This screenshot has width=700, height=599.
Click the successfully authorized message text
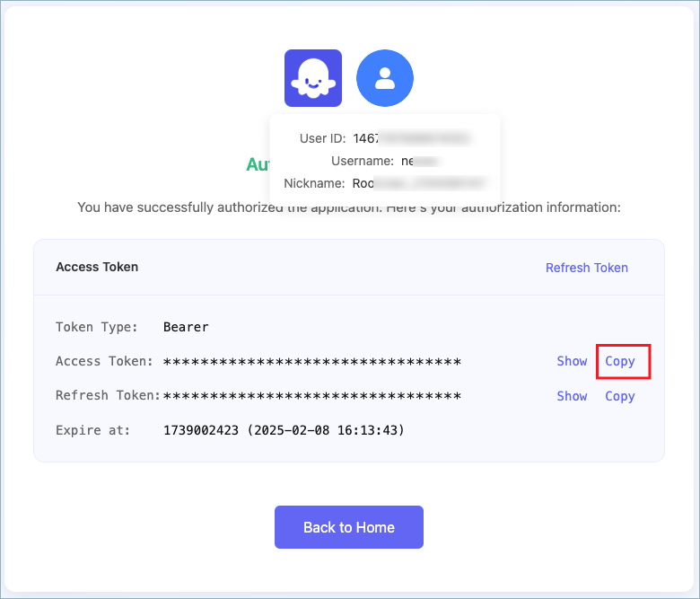[349, 207]
